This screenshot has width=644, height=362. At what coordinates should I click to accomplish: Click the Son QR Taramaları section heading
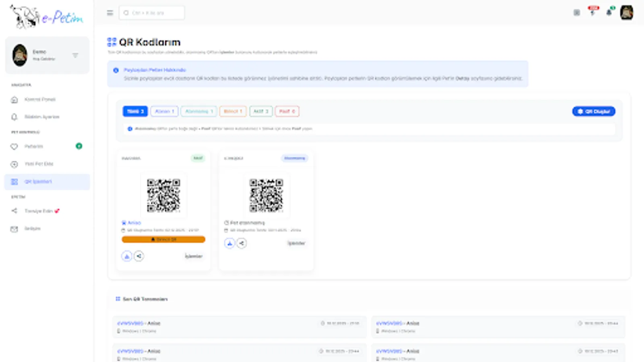(x=145, y=299)
